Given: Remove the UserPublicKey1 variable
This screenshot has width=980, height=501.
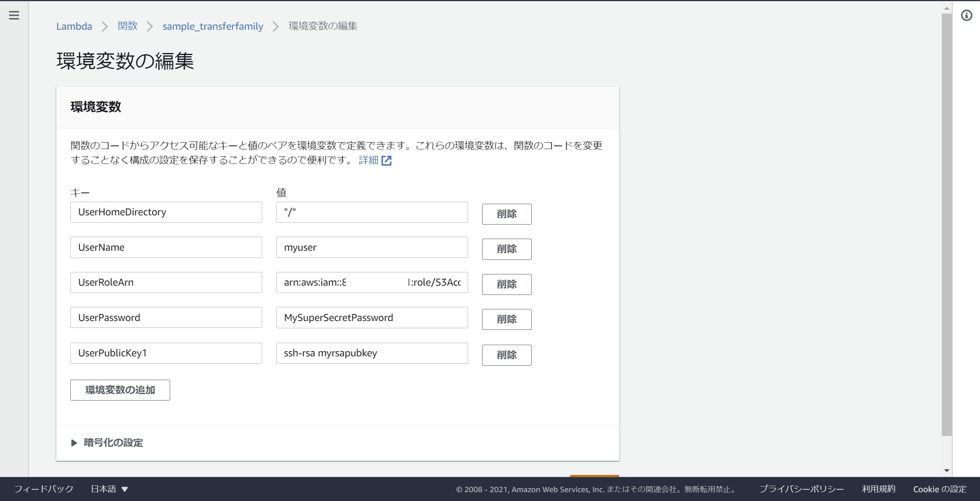Looking at the screenshot, I should tap(506, 355).
